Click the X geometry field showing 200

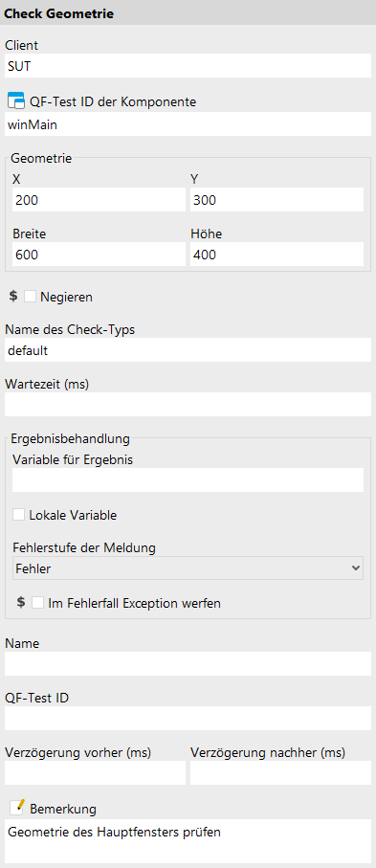(100, 199)
